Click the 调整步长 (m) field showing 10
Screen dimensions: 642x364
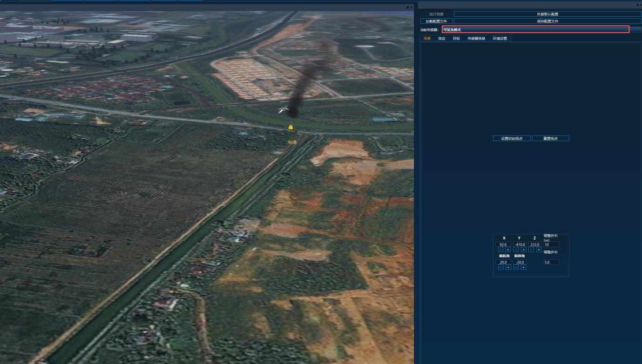coord(551,244)
